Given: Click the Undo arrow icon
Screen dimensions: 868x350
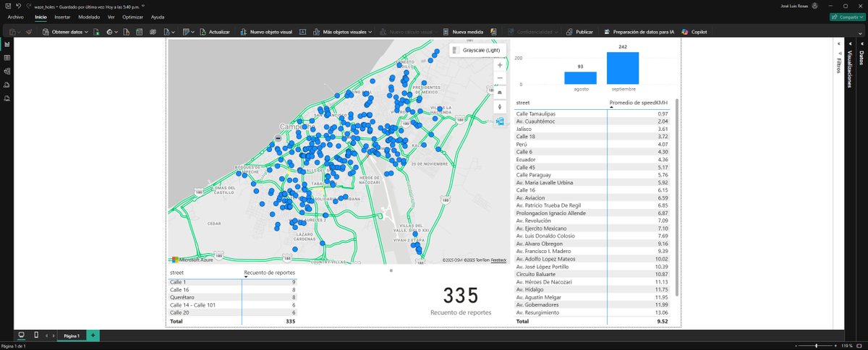Looking at the screenshot, I should pos(18,5).
